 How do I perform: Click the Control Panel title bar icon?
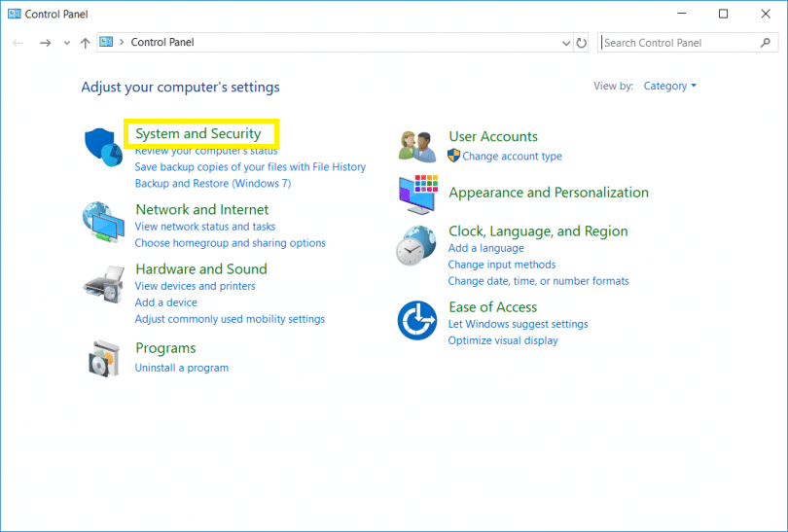pos(14,14)
